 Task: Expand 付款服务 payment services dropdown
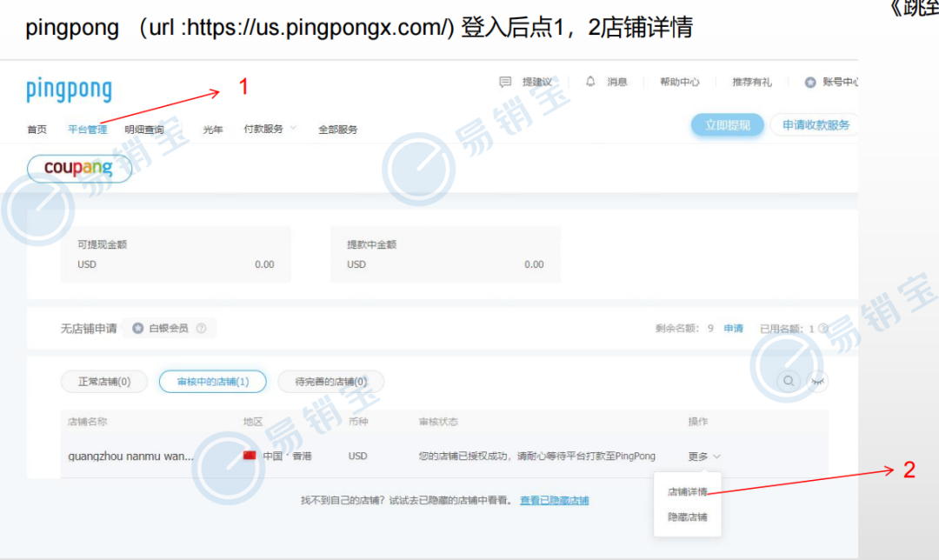click(270, 129)
